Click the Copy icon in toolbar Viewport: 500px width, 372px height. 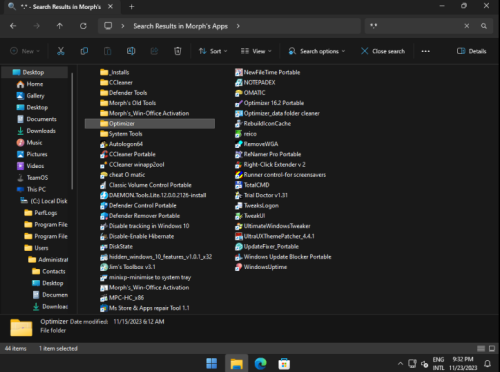pyautogui.click(x=84, y=51)
